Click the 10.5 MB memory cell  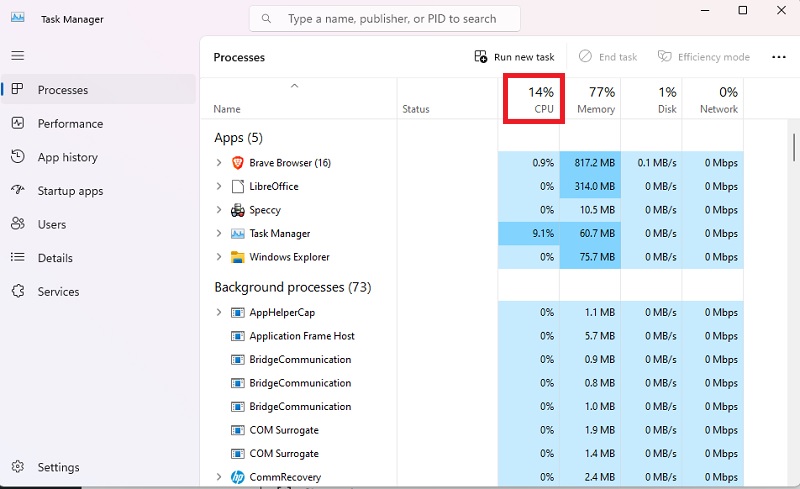point(590,210)
